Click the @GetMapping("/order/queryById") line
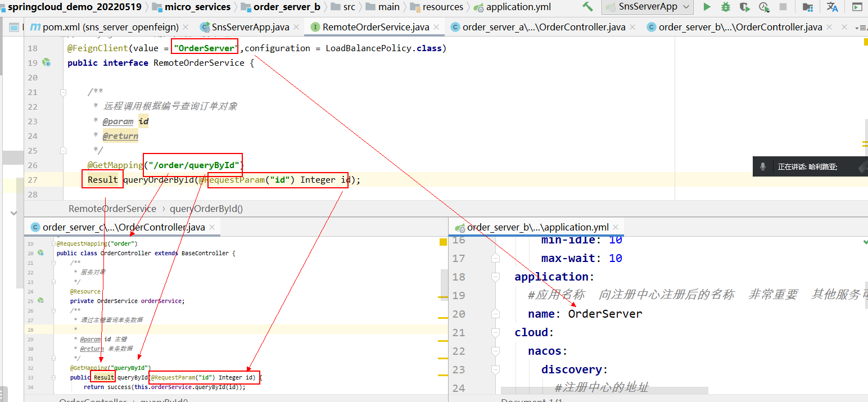The height and width of the screenshot is (402, 868). [x=166, y=165]
